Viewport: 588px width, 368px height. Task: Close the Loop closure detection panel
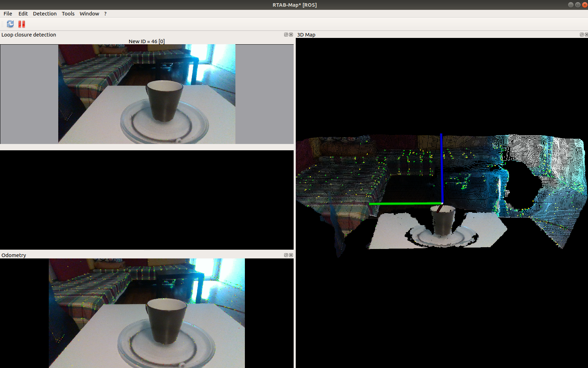(291, 34)
